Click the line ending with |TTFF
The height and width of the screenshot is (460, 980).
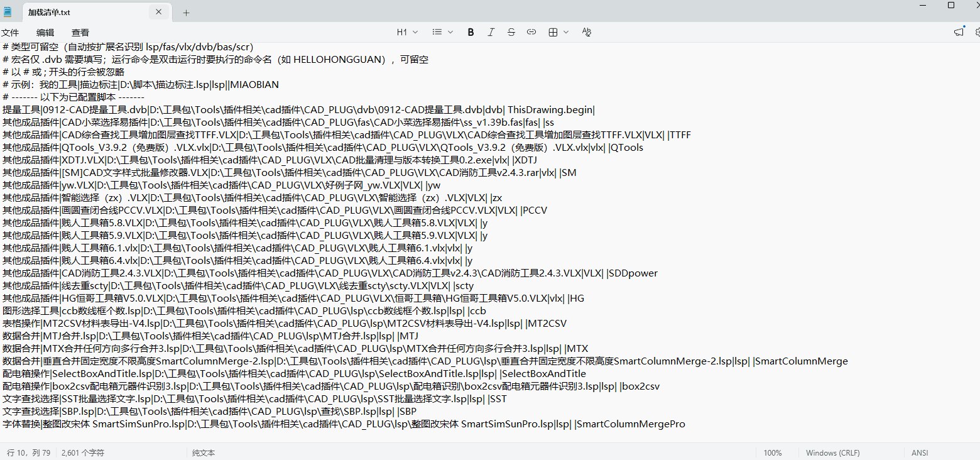[347, 135]
